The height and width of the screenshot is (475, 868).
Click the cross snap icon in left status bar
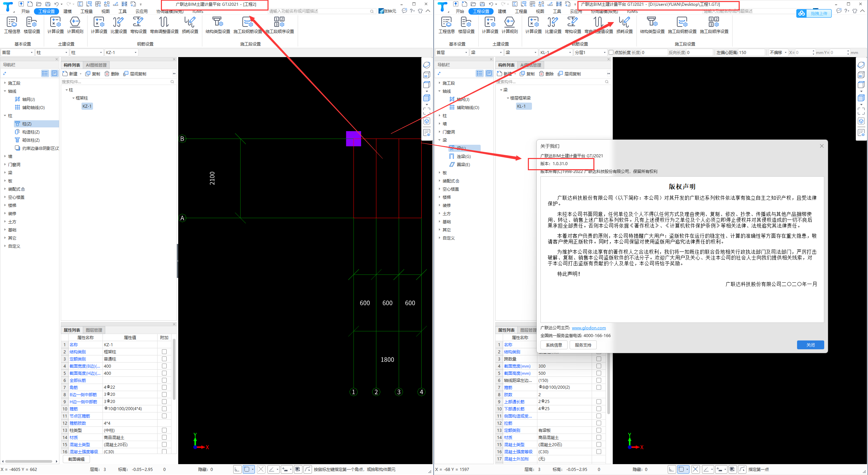coord(261,469)
